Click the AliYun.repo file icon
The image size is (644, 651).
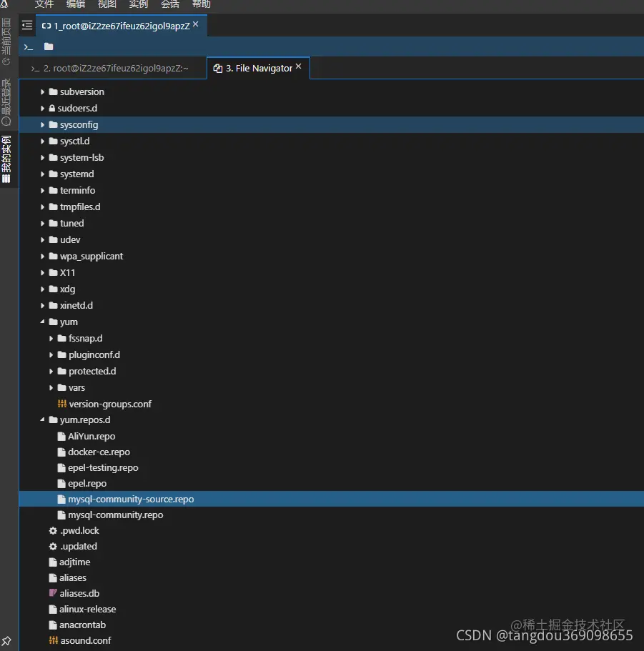coord(61,437)
